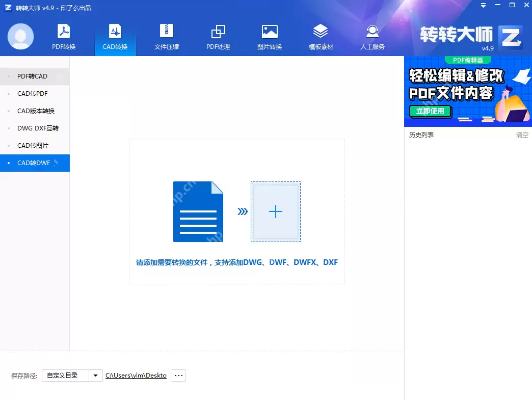Open the 模板素材 templates section
Viewport: 532px width, 400px height.
[x=321, y=36]
